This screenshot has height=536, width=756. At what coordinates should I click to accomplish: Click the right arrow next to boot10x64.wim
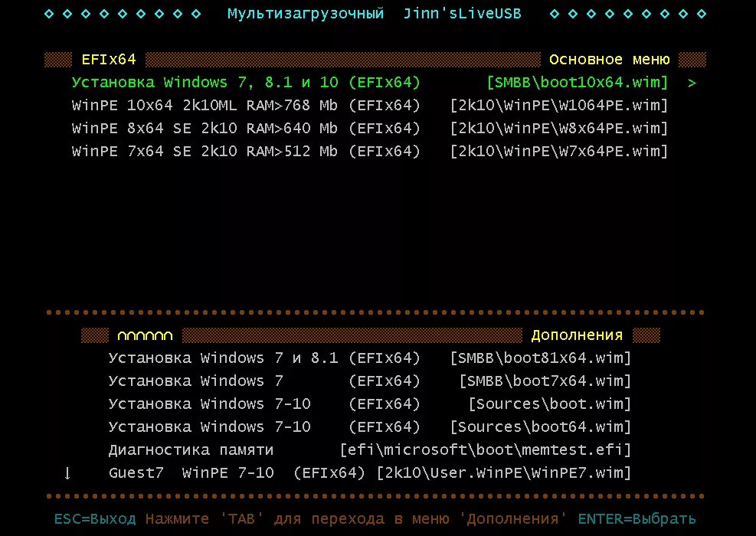pyautogui.click(x=692, y=83)
